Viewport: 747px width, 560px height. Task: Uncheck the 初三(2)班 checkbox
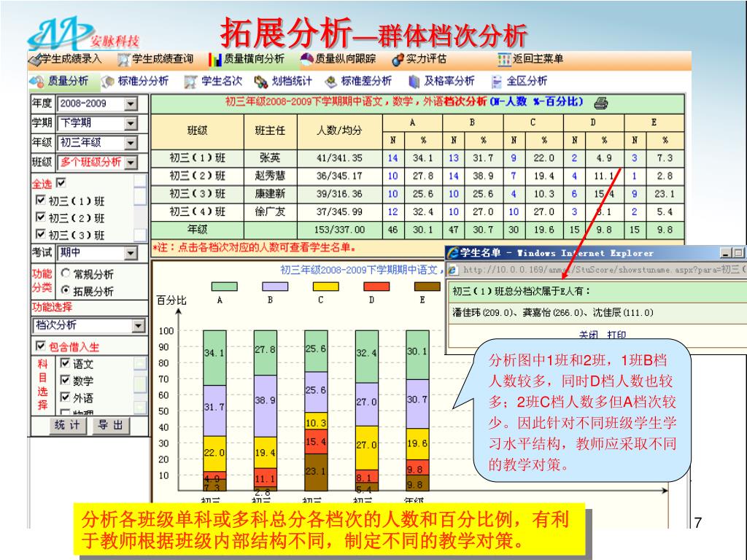pyautogui.click(x=41, y=217)
